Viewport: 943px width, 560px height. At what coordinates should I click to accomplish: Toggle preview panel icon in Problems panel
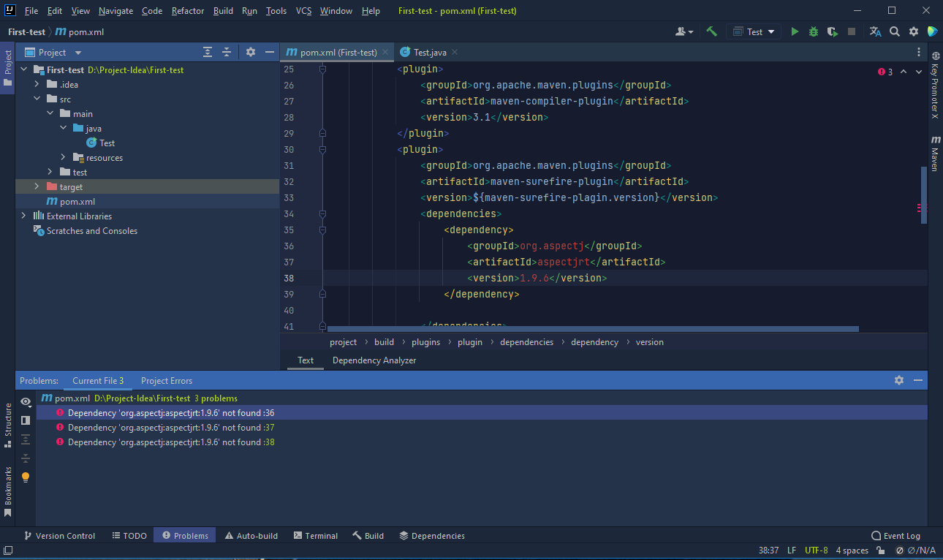coord(26,420)
